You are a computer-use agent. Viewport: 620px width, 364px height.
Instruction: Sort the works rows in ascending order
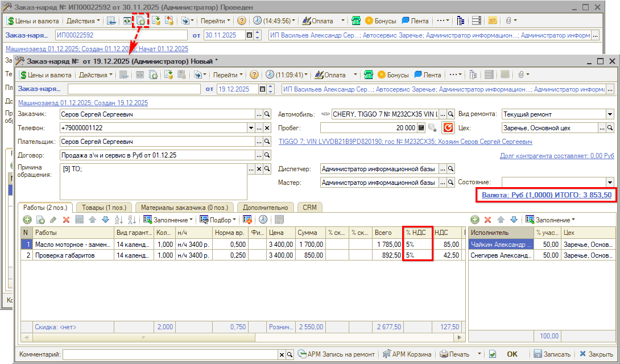pos(118,220)
